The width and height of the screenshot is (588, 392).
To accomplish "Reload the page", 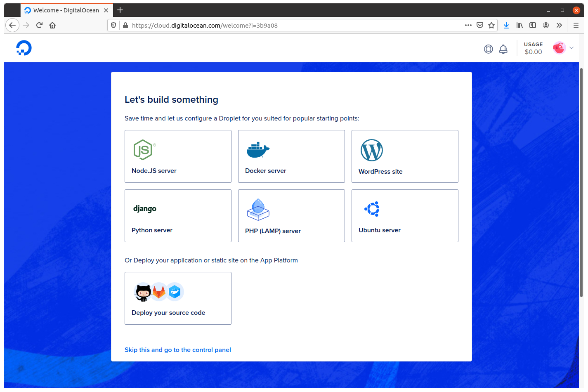I will [x=39, y=25].
